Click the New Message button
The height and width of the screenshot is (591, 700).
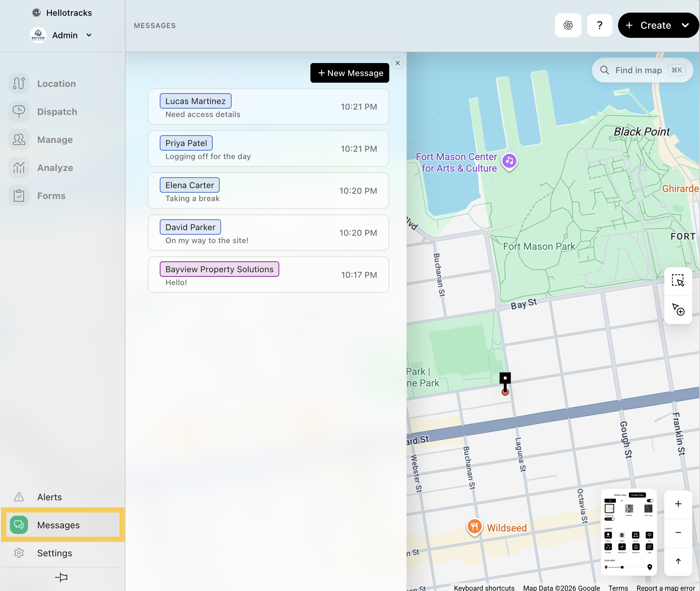[x=350, y=73]
